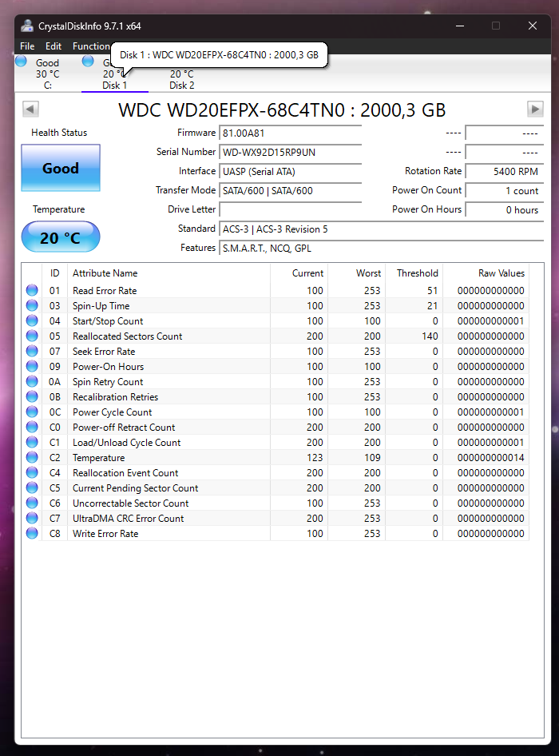The width and height of the screenshot is (559, 756).
Task: Click the 20 °C temperature button
Action: coord(61,237)
